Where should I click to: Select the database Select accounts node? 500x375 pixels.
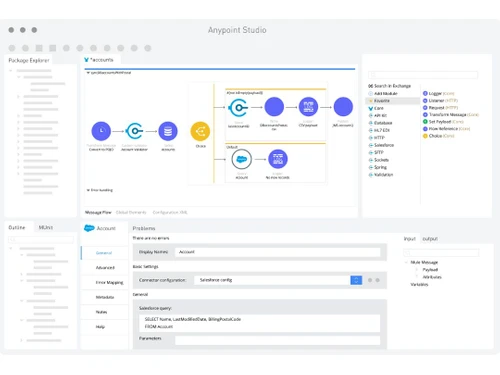168,131
